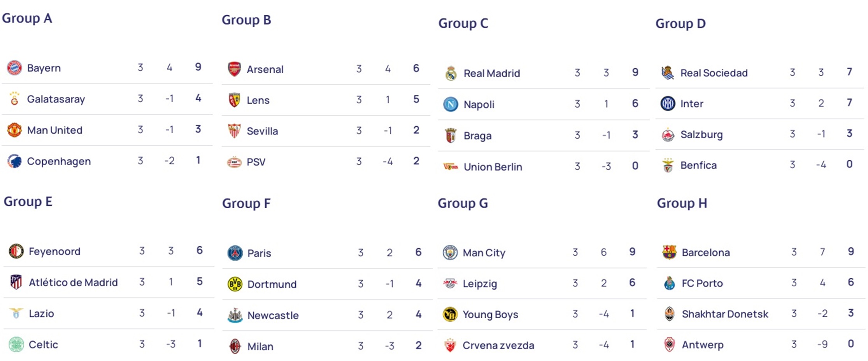Click the Man United crest
868x361 pixels.
click(x=14, y=130)
